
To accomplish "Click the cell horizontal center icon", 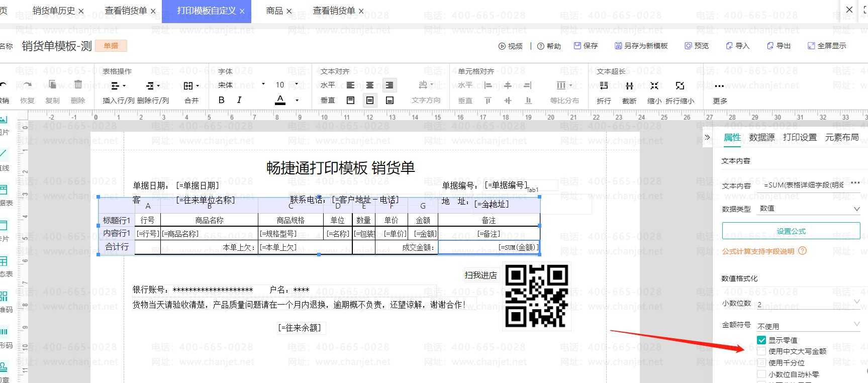I will tap(508, 85).
